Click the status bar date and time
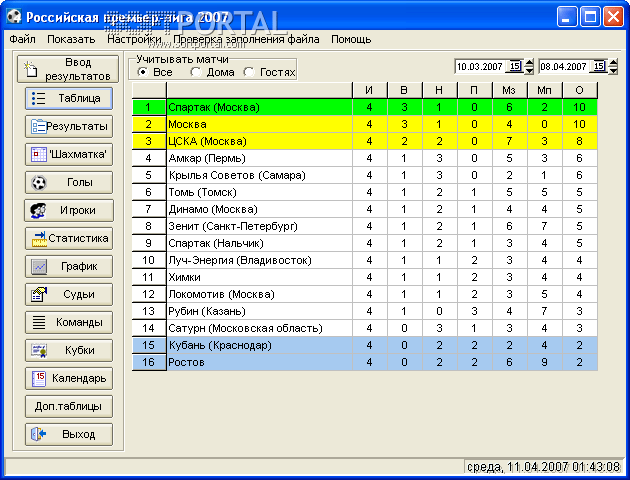This screenshot has height=480, width=630. point(544,467)
